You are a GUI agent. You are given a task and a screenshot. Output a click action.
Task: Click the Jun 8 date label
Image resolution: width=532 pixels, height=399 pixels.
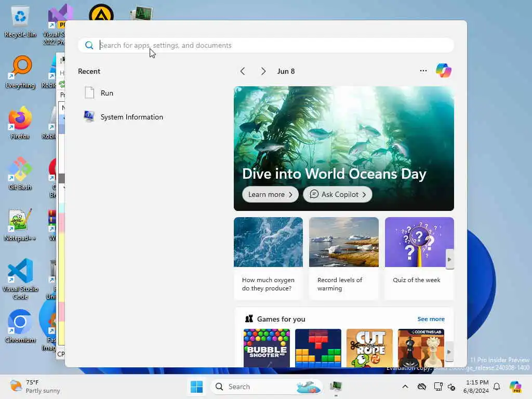(286, 71)
